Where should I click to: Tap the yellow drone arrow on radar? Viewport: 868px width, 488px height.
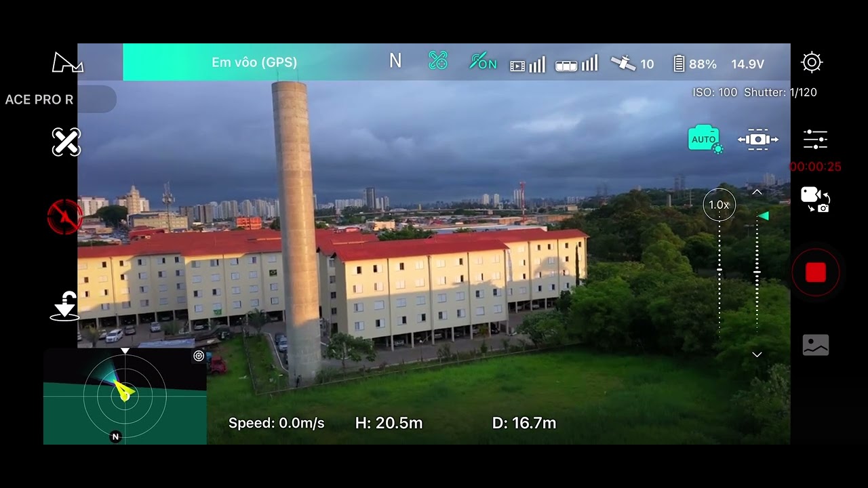124,390
